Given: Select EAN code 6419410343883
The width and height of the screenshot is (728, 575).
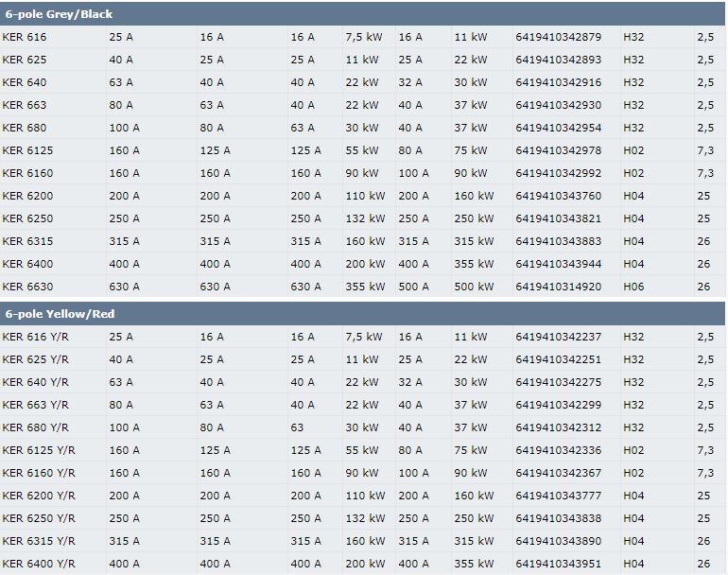Looking at the screenshot, I should point(558,241).
